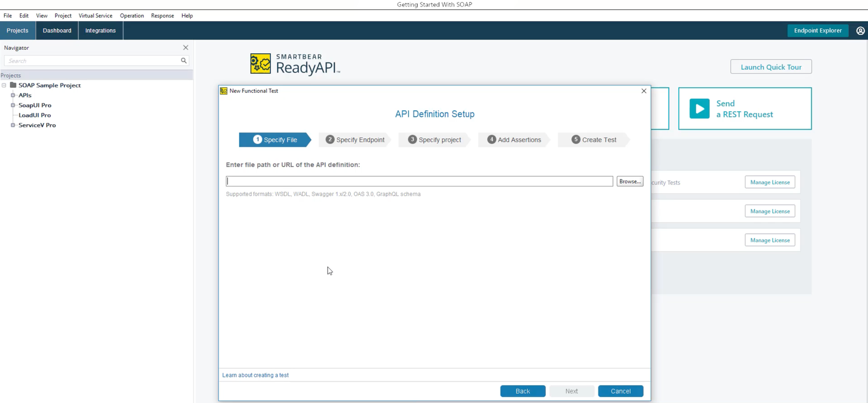The image size is (868, 403).
Task: Open the Virtual Service menu
Action: [x=95, y=16]
